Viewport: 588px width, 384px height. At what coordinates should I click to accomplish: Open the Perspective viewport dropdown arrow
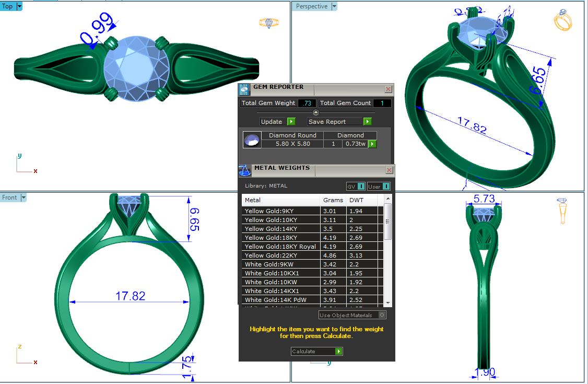[334, 6]
